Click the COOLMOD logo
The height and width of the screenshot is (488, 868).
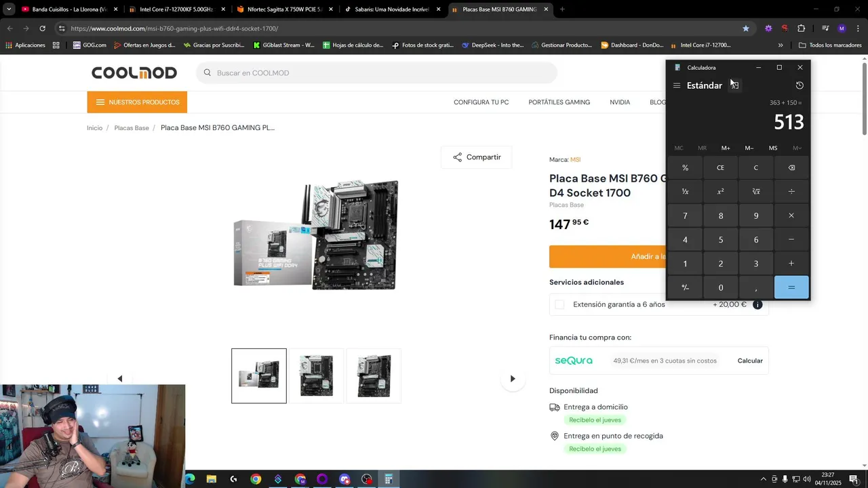point(134,73)
